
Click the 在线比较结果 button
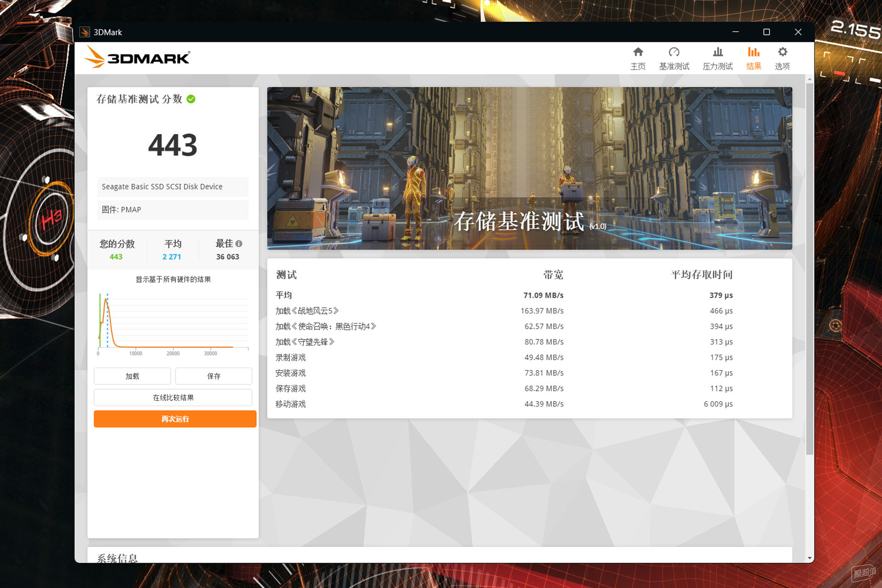click(173, 397)
